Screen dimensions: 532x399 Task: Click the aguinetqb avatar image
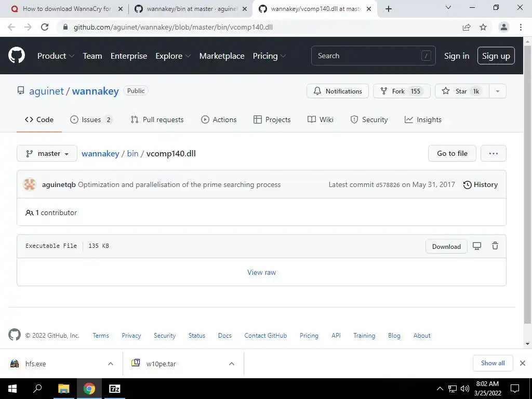(30, 184)
